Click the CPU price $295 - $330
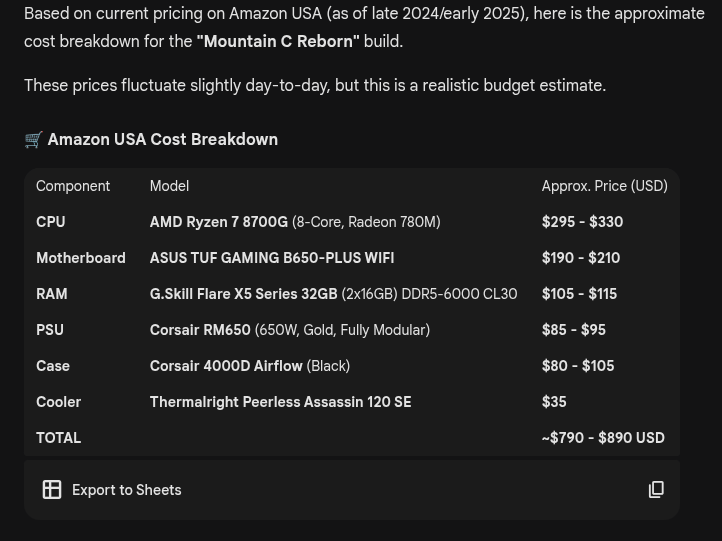 [582, 222]
